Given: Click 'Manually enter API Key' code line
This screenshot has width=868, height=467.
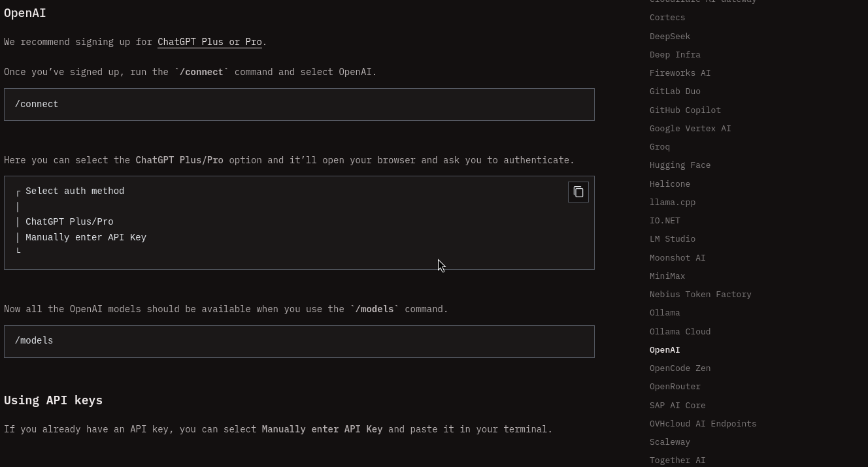Looking at the screenshot, I should 86,238.
